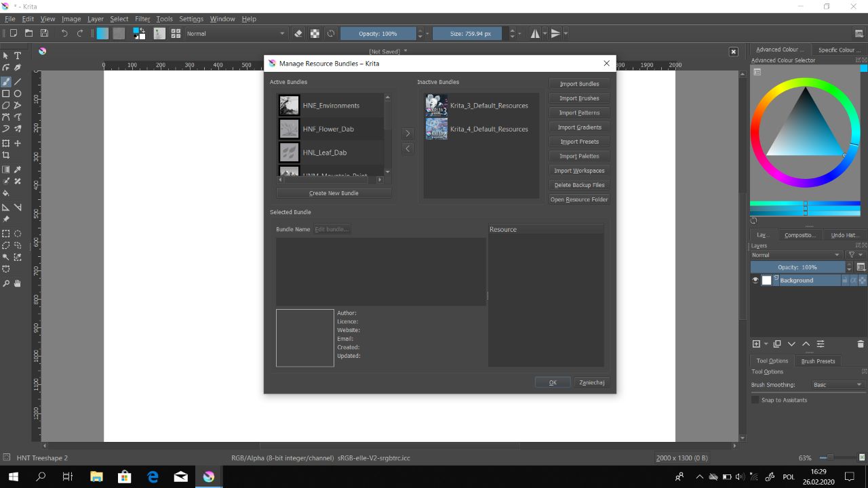Open Microsoft Edge from taskbar
The width and height of the screenshot is (868, 488).
pyautogui.click(x=153, y=476)
